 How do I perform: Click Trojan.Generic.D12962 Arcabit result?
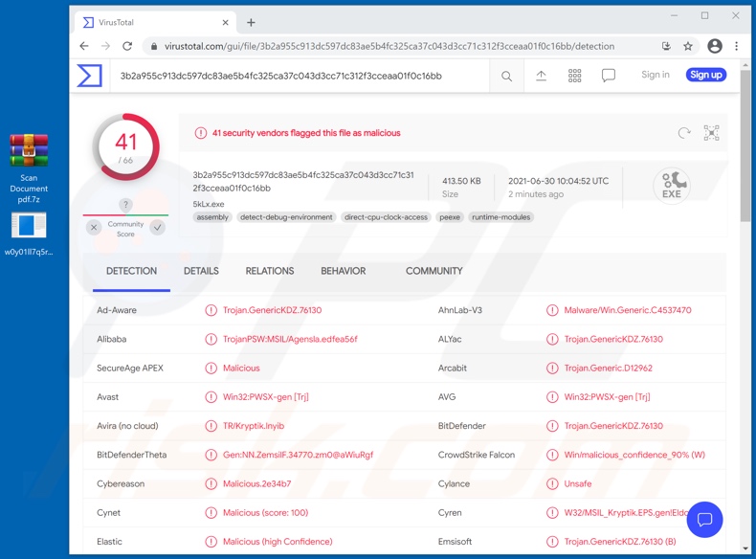[608, 368]
